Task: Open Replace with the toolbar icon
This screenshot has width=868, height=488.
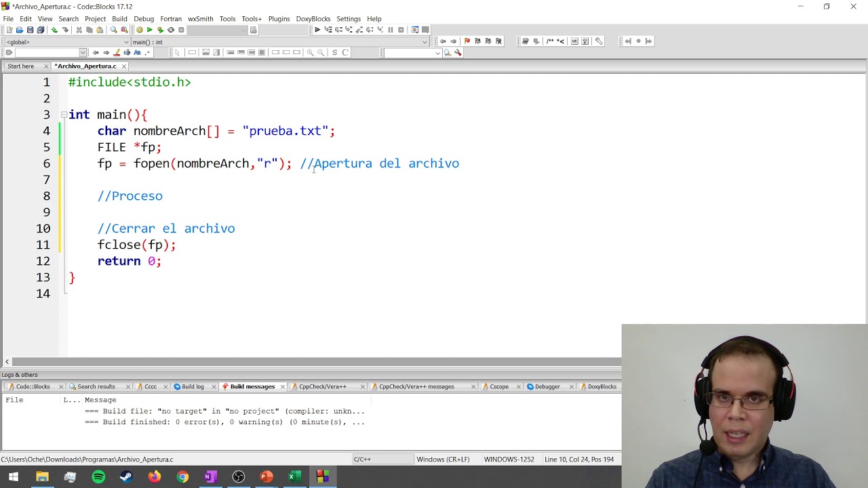Action: click(124, 30)
